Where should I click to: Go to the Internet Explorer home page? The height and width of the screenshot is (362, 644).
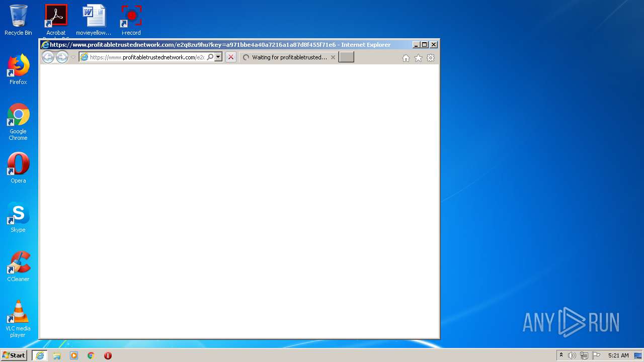[406, 58]
